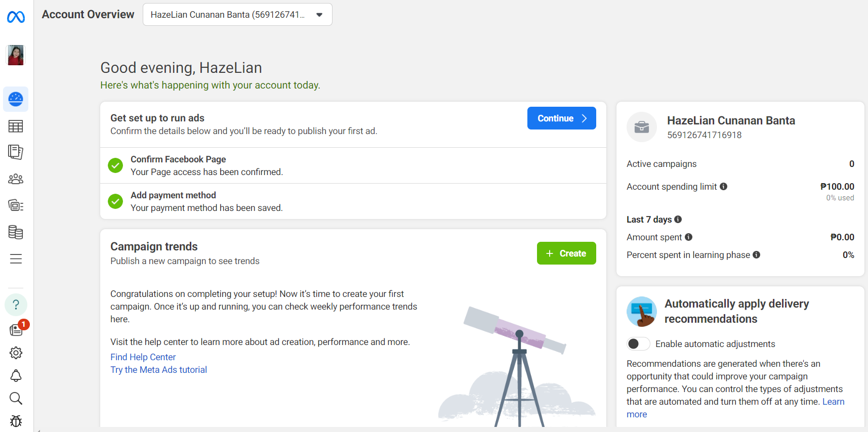Open Campaigns table icon in sidebar
Image resolution: width=868 pixels, height=432 pixels.
click(16, 126)
